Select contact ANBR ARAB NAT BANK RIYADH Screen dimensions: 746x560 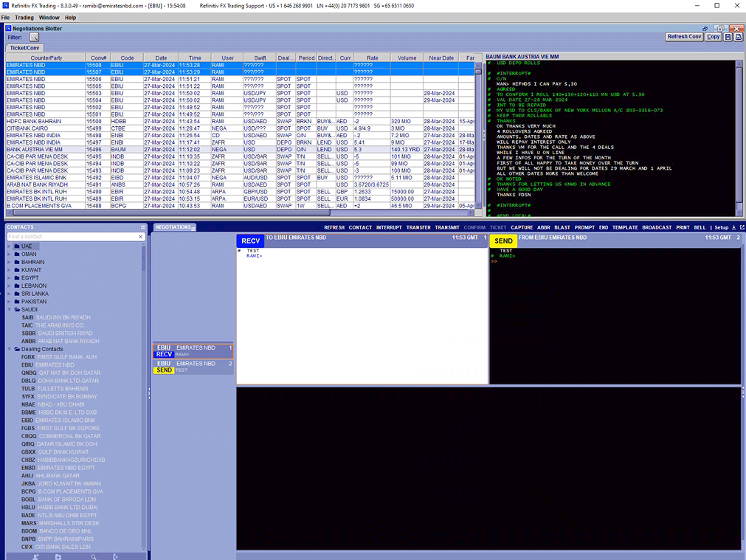pyautogui.click(x=61, y=341)
